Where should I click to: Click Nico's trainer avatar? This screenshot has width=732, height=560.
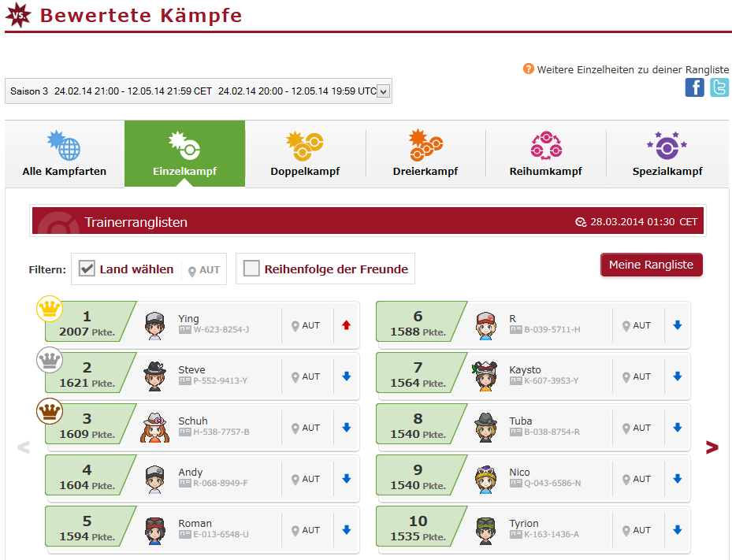(485, 479)
